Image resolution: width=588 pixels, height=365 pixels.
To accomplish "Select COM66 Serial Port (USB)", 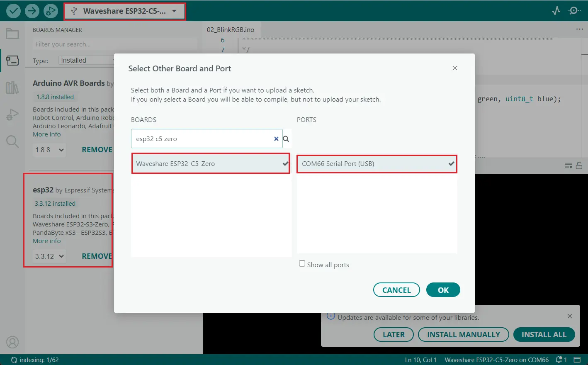I will click(377, 164).
